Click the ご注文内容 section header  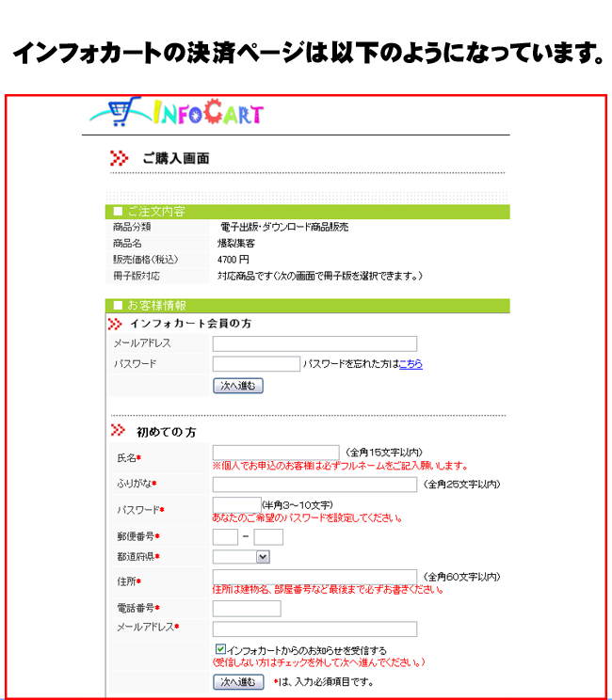coord(307,212)
